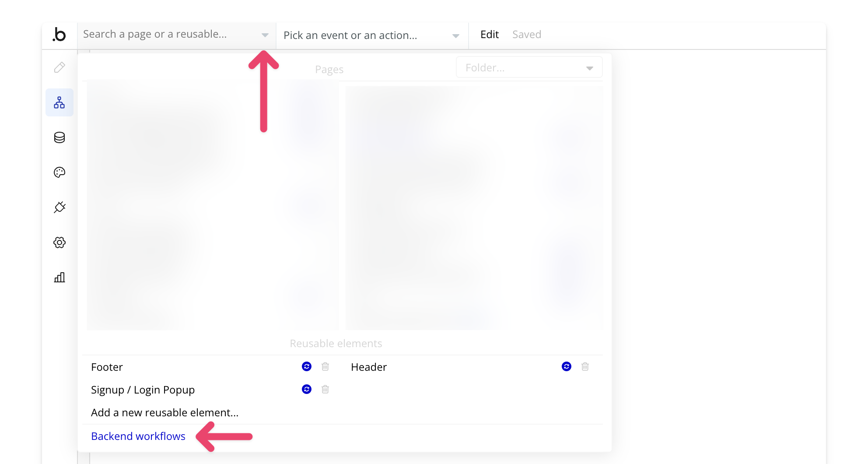Open the Design tab pencil icon

coord(59,67)
